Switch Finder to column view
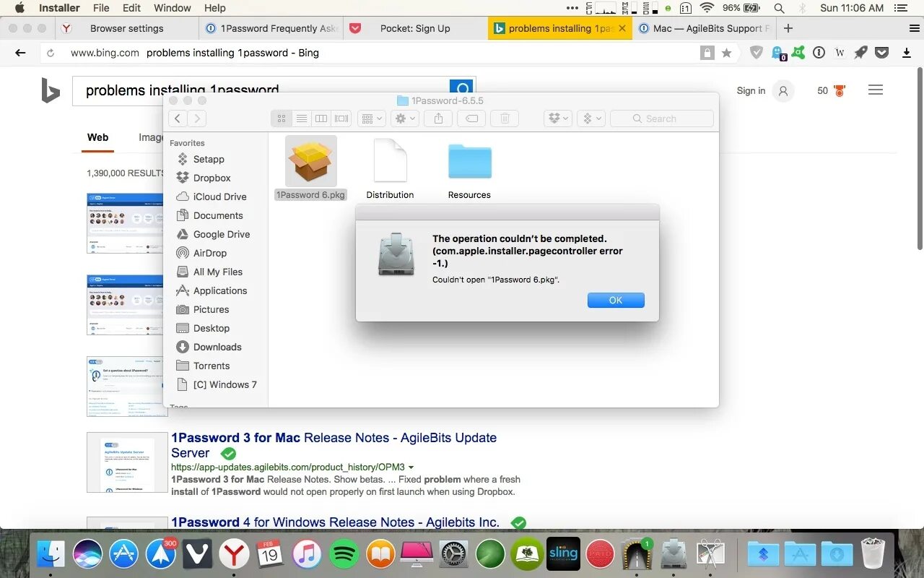Image resolution: width=924 pixels, height=578 pixels. tap(321, 118)
